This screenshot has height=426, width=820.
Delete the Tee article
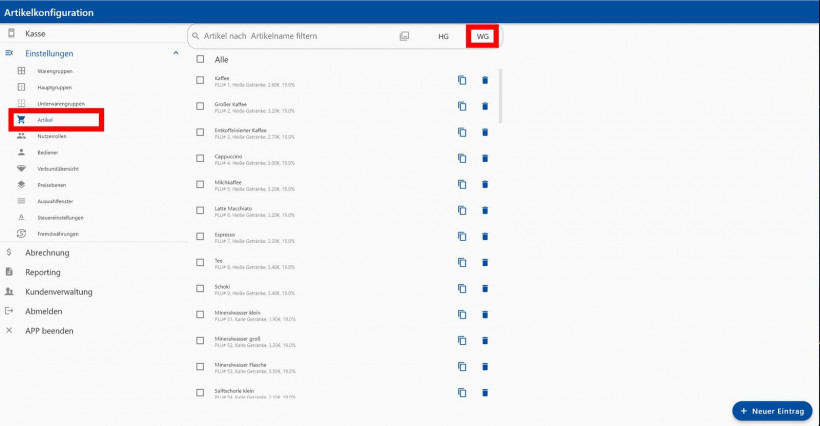click(x=485, y=262)
